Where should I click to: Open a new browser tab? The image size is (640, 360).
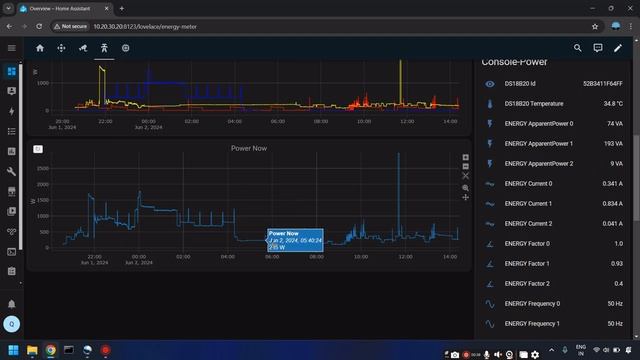122,9
